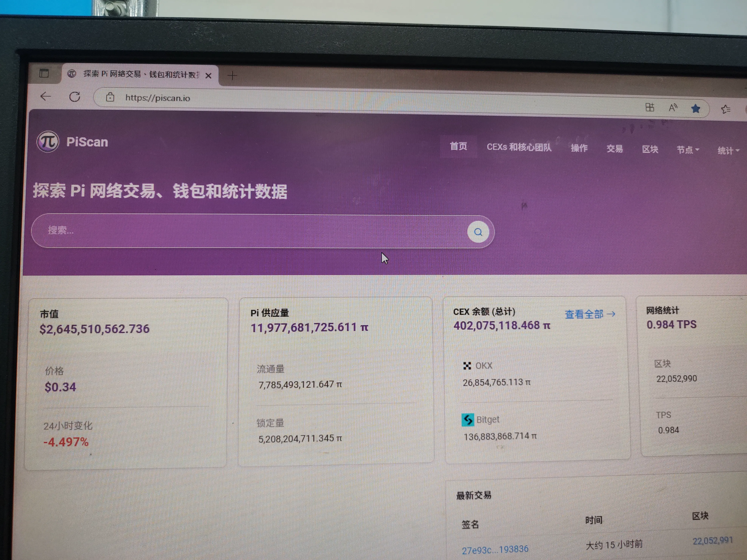Open CEXs 和核心团队 page

pos(519,147)
